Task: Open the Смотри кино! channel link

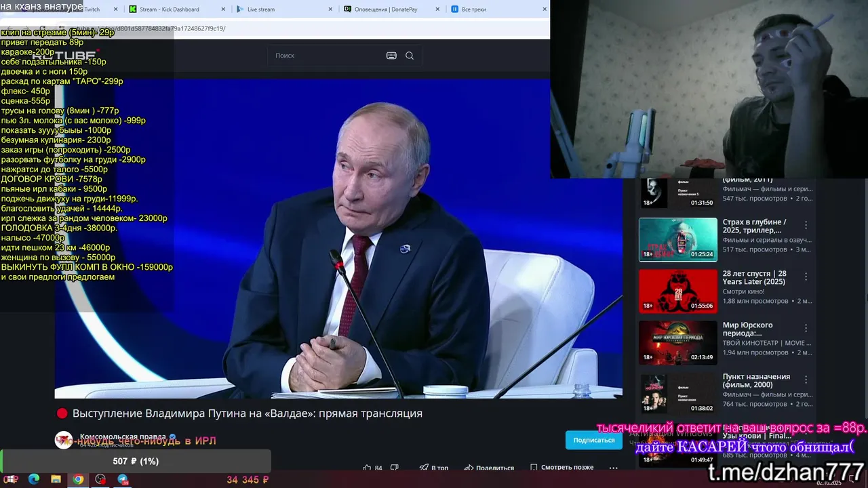Action: pyautogui.click(x=744, y=291)
